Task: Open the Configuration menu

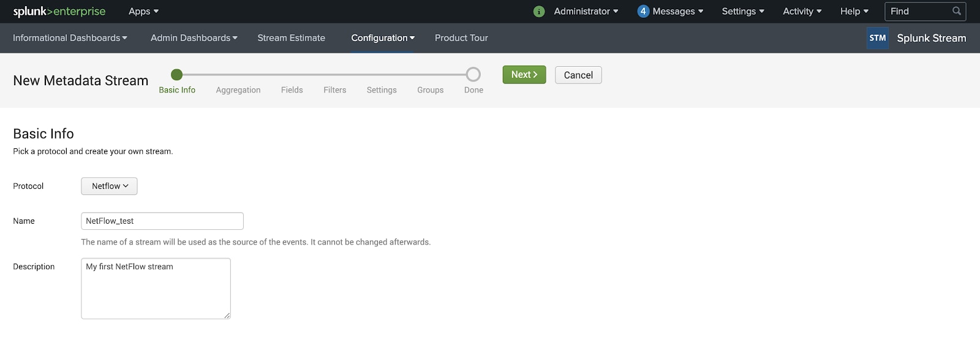Action: point(383,38)
